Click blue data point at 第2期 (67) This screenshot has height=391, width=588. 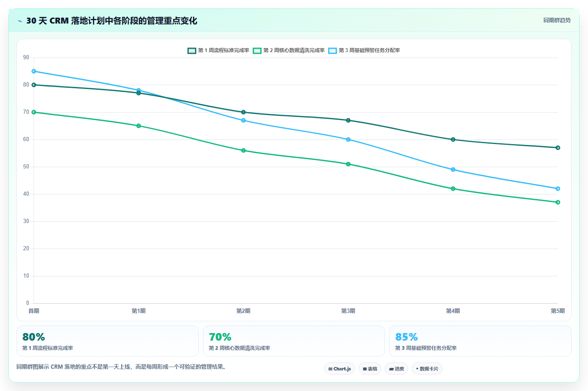(x=243, y=121)
